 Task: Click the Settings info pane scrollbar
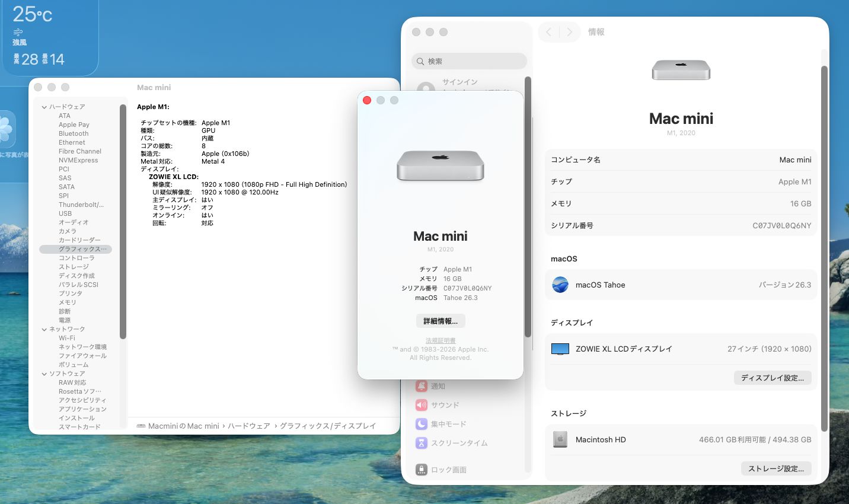point(824,248)
